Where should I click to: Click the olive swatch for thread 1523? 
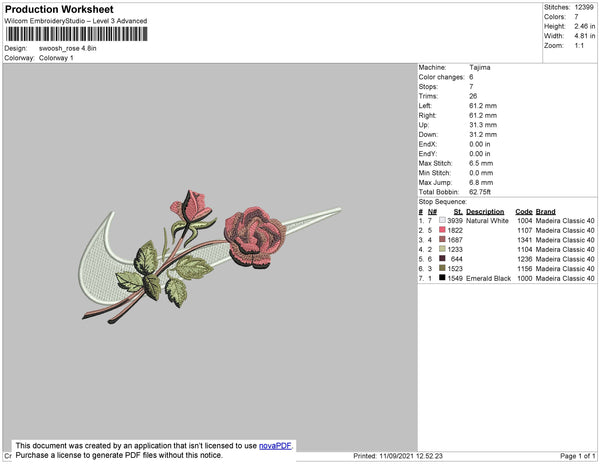(442, 268)
